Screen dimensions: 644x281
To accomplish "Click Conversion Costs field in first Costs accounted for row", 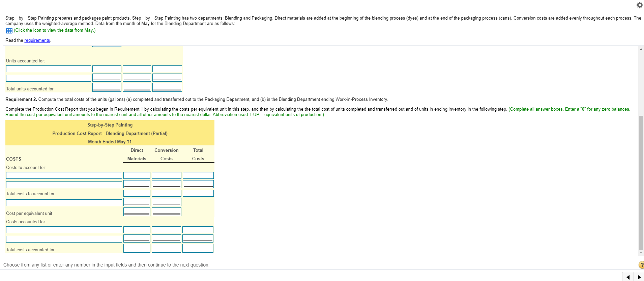I will pyautogui.click(x=167, y=230).
